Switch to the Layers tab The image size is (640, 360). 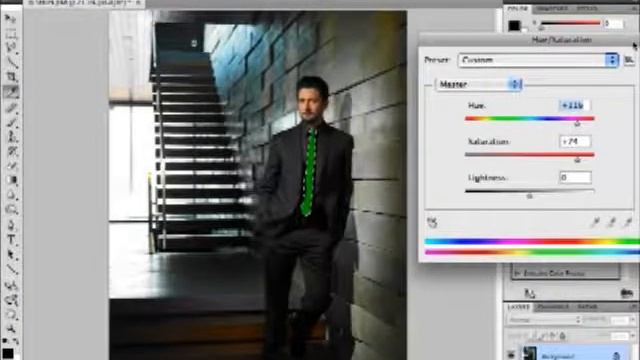click(x=518, y=307)
